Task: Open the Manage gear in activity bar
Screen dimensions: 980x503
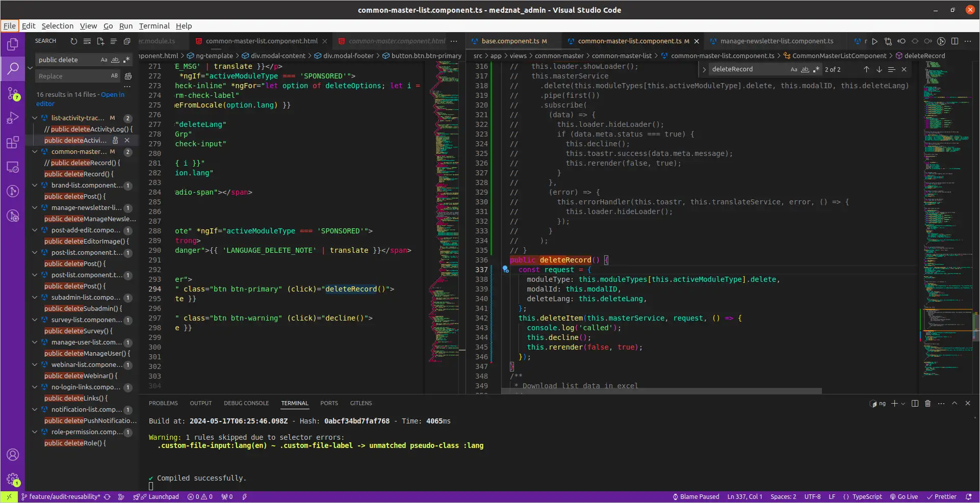Action: tap(13, 479)
